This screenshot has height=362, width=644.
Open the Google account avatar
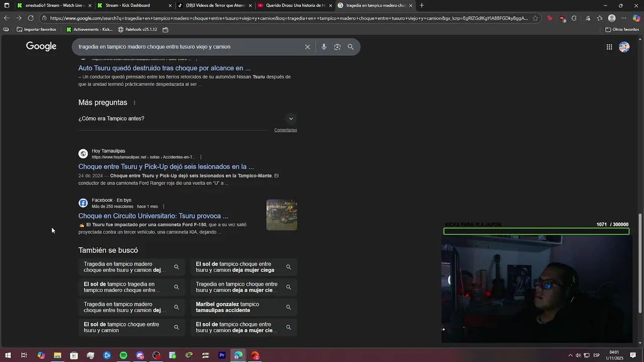(624, 47)
